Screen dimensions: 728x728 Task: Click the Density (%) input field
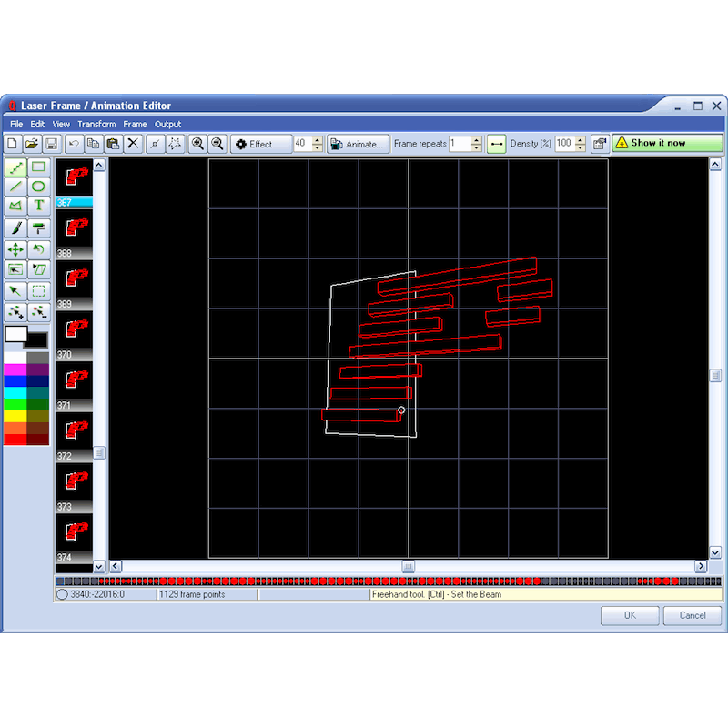564,144
